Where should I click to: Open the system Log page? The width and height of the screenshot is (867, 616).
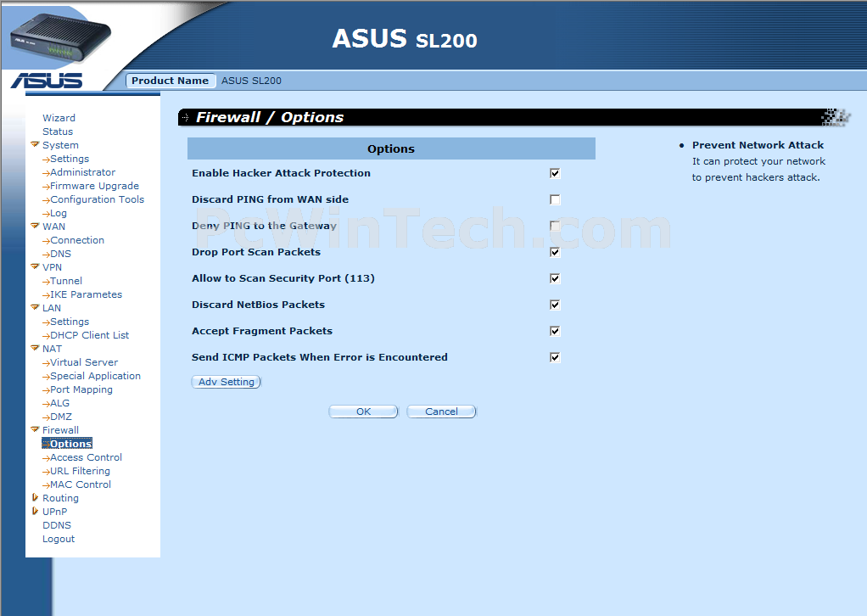tap(59, 214)
